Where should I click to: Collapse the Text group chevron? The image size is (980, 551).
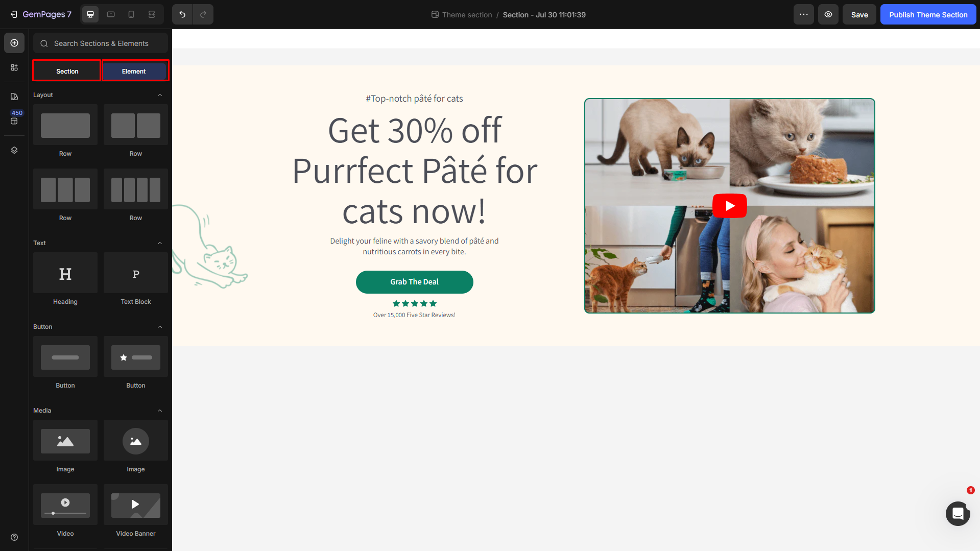pyautogui.click(x=160, y=243)
